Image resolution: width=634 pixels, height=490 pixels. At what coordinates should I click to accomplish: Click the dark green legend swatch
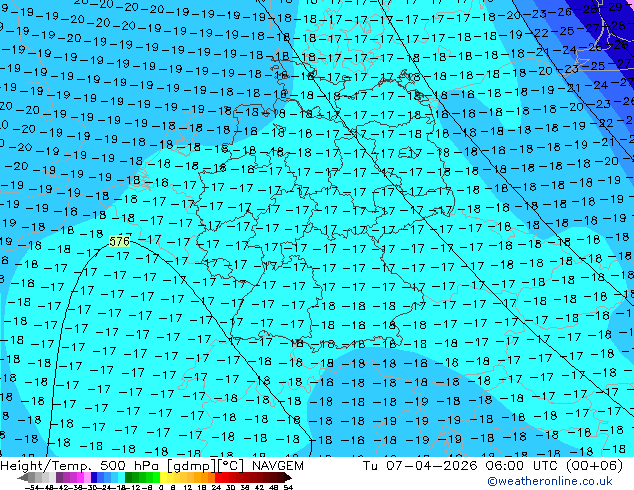click(129, 478)
